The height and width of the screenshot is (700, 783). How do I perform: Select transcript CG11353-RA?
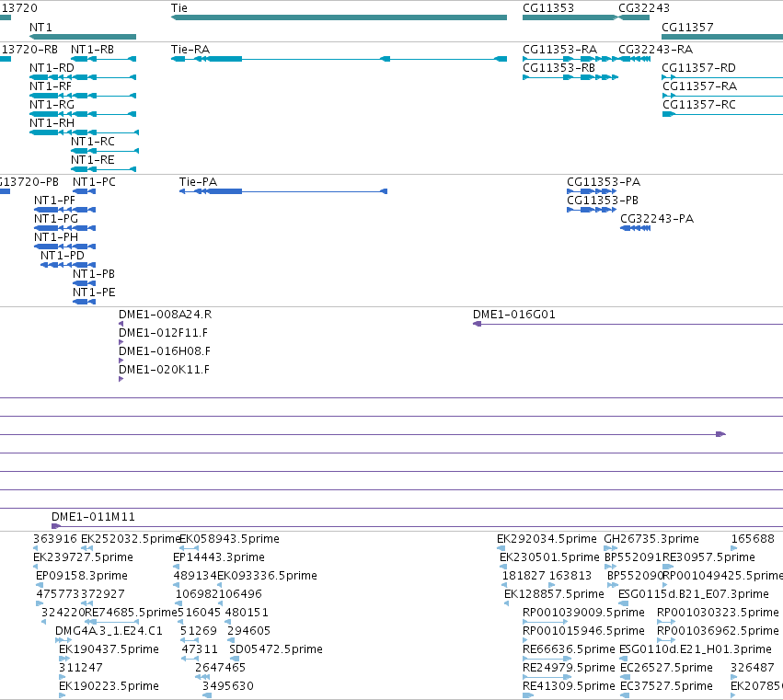tap(570, 59)
